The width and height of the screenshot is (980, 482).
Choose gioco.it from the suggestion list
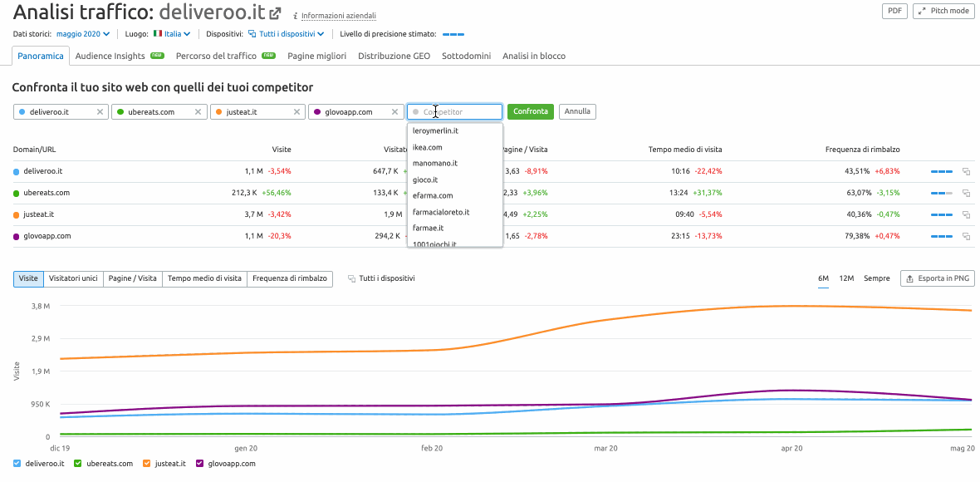pos(454,180)
